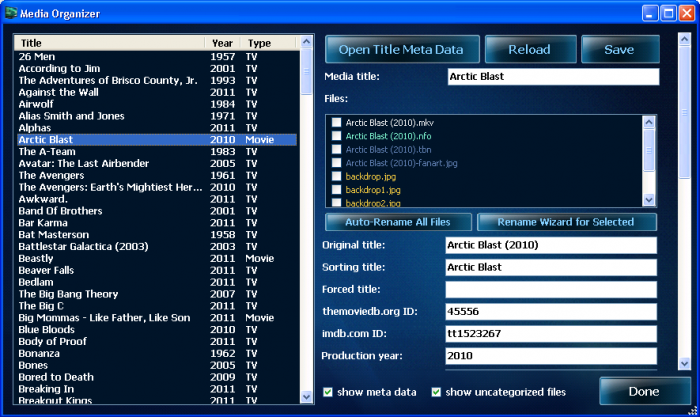Select Bat Masterson row
This screenshot has width=700, height=417.
(157, 234)
